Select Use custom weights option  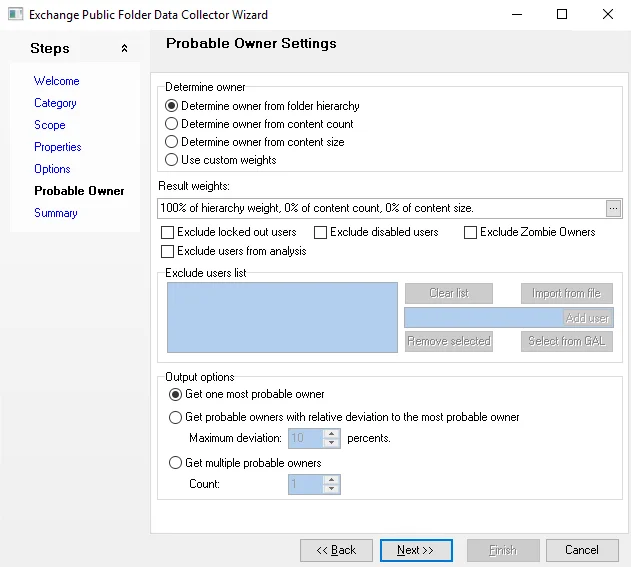pos(221,160)
